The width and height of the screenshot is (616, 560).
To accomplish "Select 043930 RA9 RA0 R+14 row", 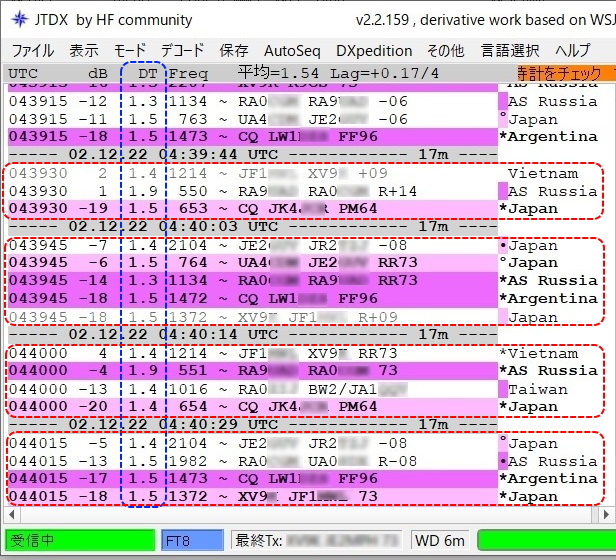I will point(253,191).
